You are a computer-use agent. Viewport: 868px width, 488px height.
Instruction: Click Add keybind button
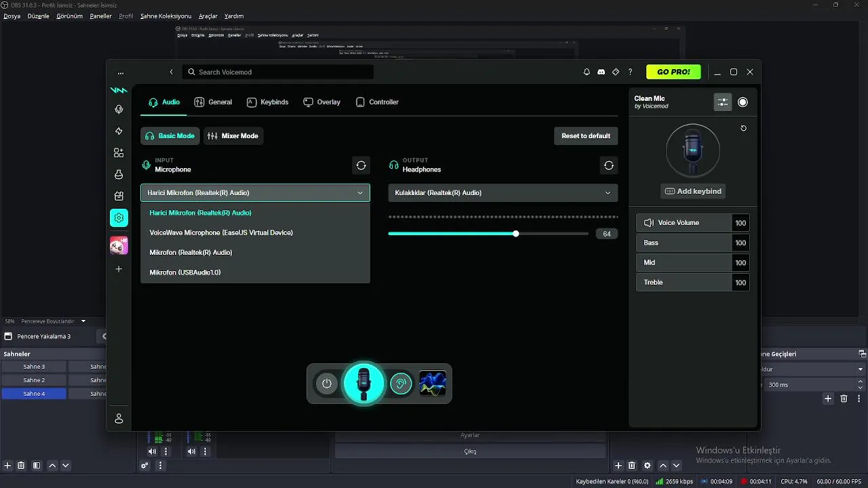coord(693,191)
